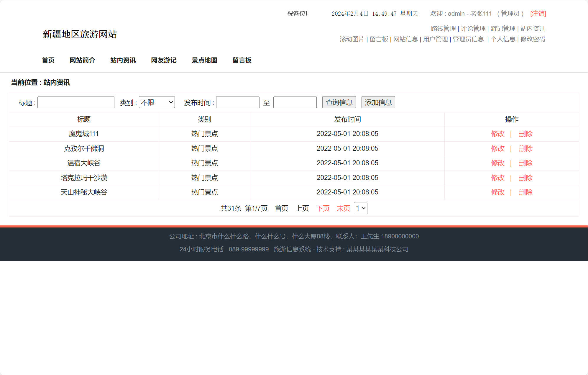The height and width of the screenshot is (375, 588).
Task: Click 删除 for 天山神秘大峡谷 row
Action: [525, 192]
